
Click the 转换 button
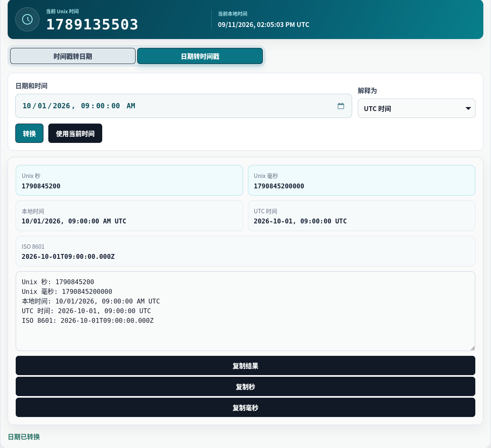click(x=29, y=133)
